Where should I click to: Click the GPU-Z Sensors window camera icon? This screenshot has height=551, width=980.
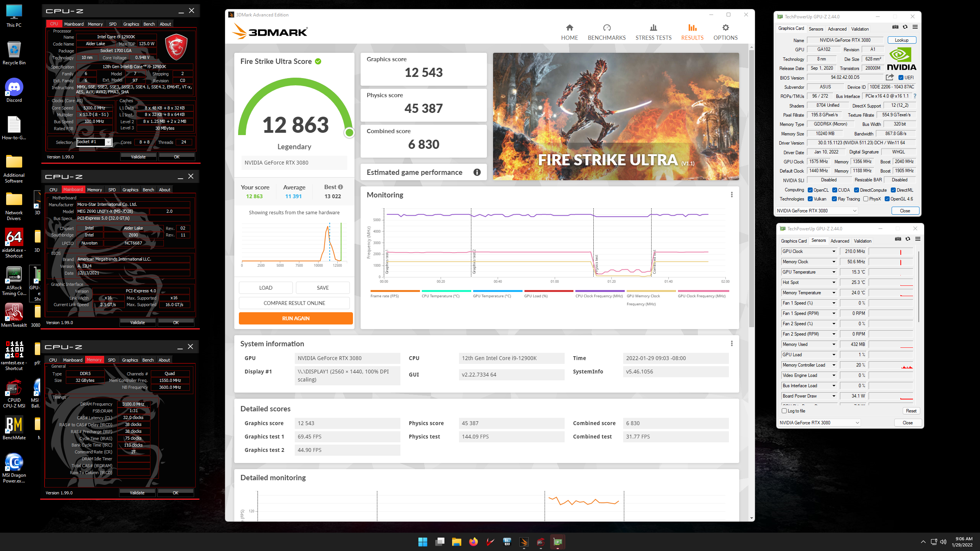pyautogui.click(x=898, y=239)
